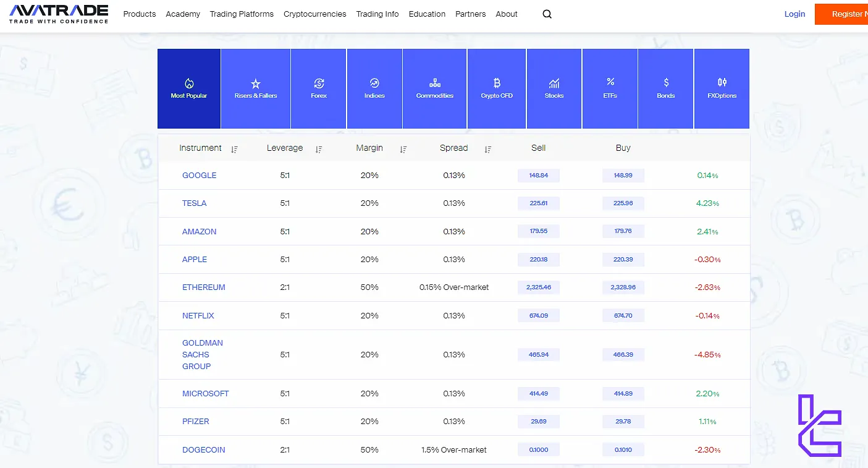Image resolution: width=868 pixels, height=468 pixels.
Task: Open Trading Platforms menu
Action: (242, 14)
